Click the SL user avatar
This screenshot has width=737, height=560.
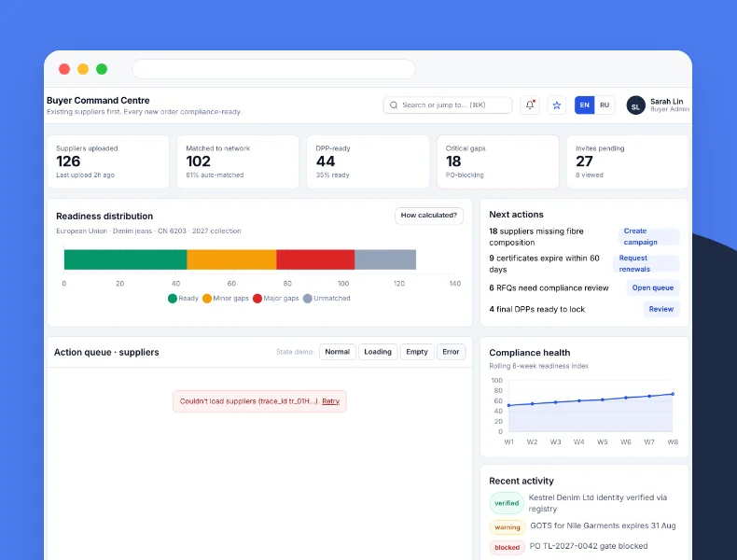click(635, 105)
